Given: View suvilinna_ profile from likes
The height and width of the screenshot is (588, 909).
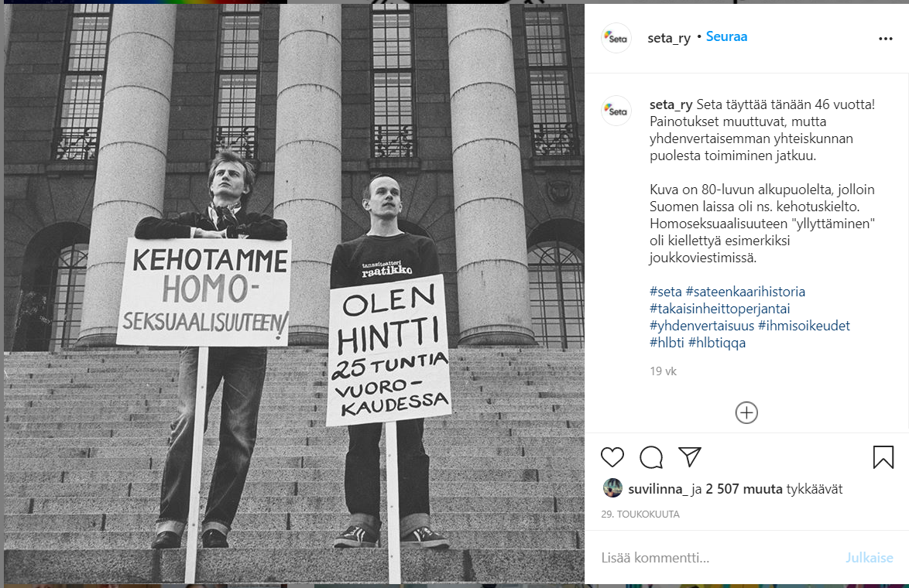Looking at the screenshot, I should coord(658,489).
